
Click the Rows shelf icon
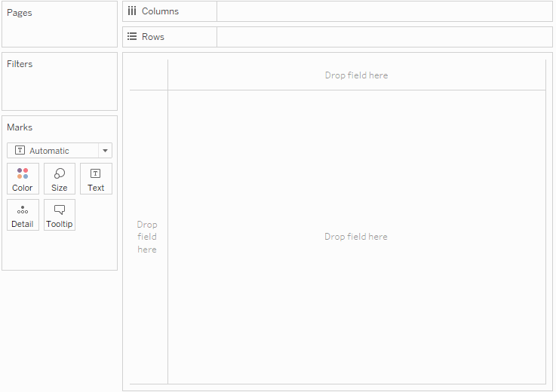[132, 36]
